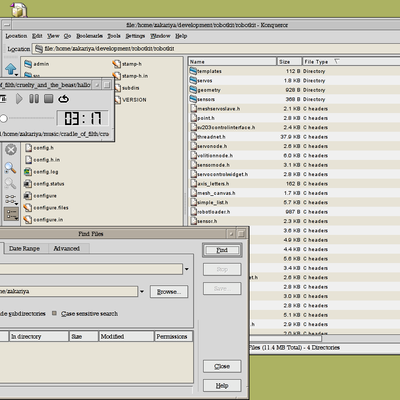Click the horizontal scrollbar of file list
Screen dimensions: 400x400
285,339
